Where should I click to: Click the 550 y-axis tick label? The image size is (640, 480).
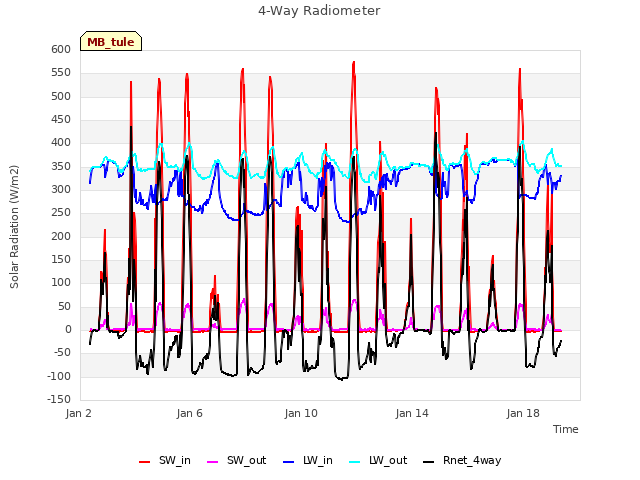pyautogui.click(x=61, y=73)
